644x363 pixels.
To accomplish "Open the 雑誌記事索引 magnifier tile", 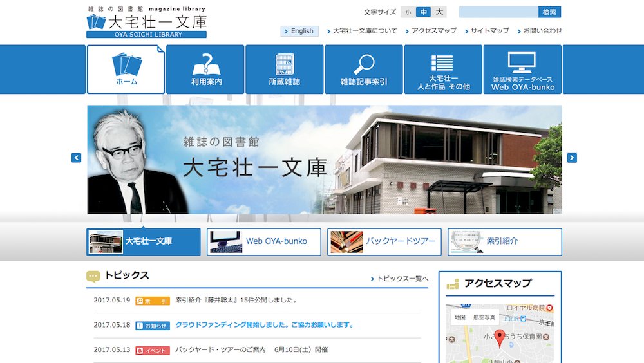I will (364, 70).
